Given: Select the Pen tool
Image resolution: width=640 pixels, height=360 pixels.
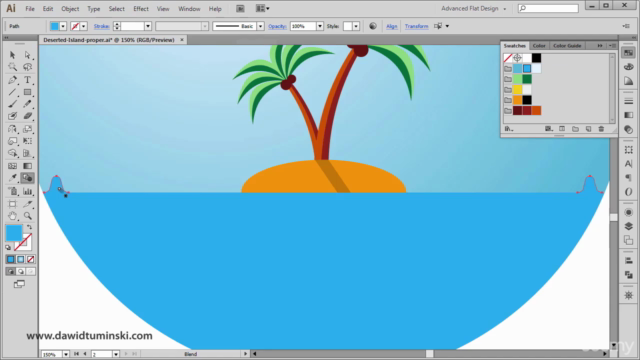Looking at the screenshot, I should pyautogui.click(x=12, y=80).
